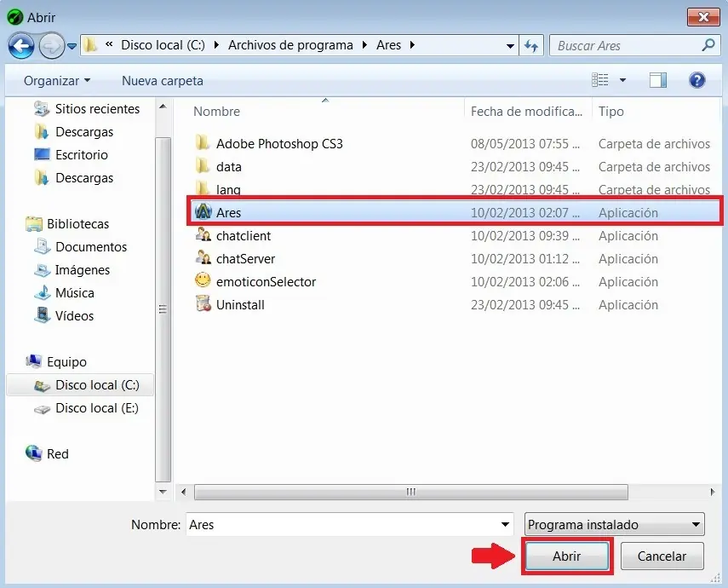Screen dimensions: 728x588
Task: Open the address bar previous locations dropdown
Action: [510, 45]
